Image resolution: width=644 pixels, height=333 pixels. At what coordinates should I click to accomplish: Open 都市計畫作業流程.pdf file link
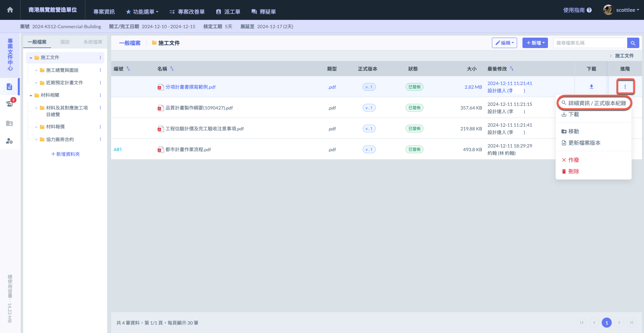click(x=188, y=150)
